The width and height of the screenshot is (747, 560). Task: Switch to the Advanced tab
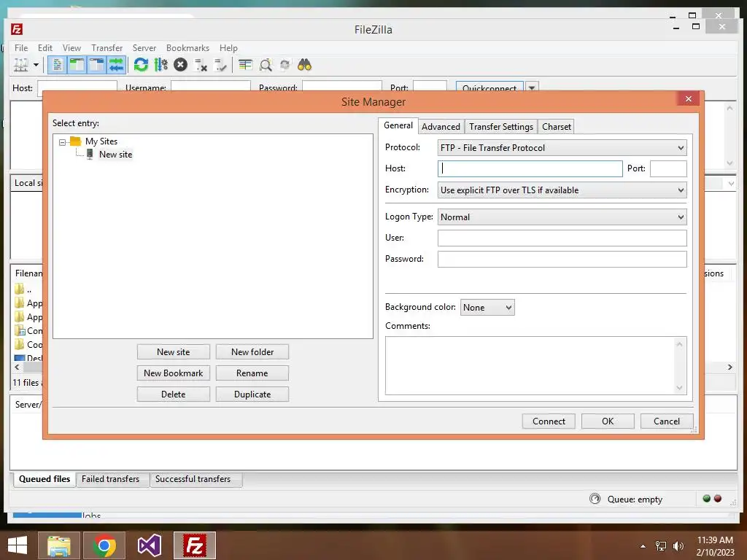point(441,127)
